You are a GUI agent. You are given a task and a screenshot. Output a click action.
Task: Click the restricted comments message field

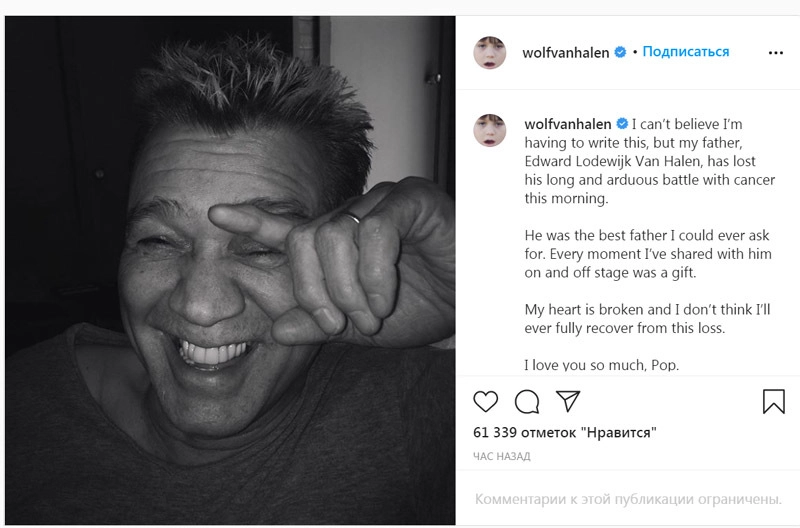coord(627,498)
